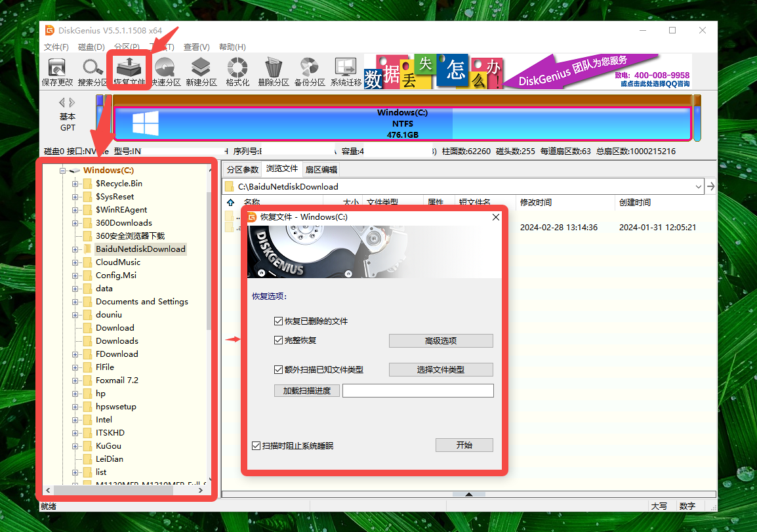The height and width of the screenshot is (532, 757).
Task: Open the 备份分区 backup partition tool
Action: click(x=310, y=72)
